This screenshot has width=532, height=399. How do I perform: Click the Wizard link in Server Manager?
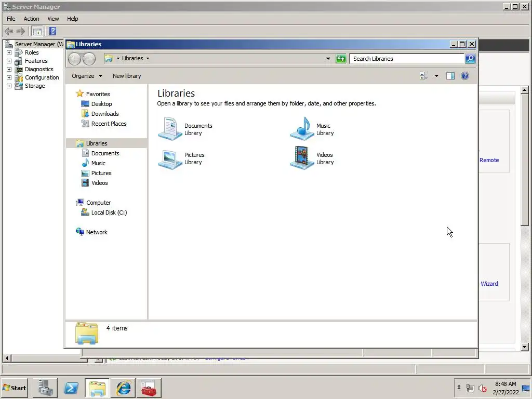tap(489, 284)
